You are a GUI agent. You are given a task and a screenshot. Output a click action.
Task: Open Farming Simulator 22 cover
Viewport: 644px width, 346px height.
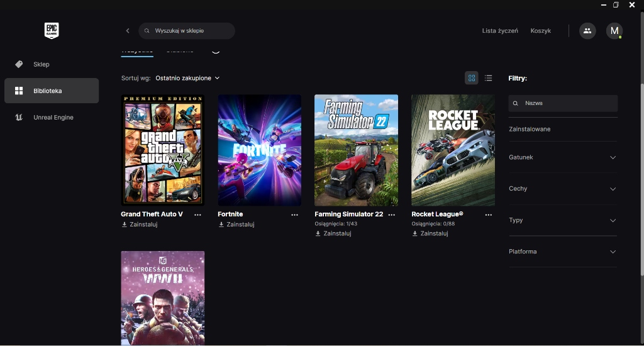[x=356, y=150]
